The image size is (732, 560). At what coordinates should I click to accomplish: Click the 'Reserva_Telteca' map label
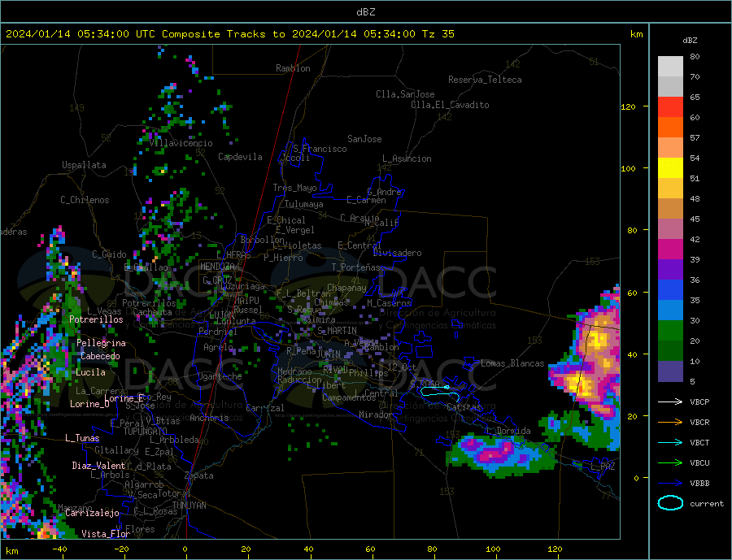coord(485,80)
